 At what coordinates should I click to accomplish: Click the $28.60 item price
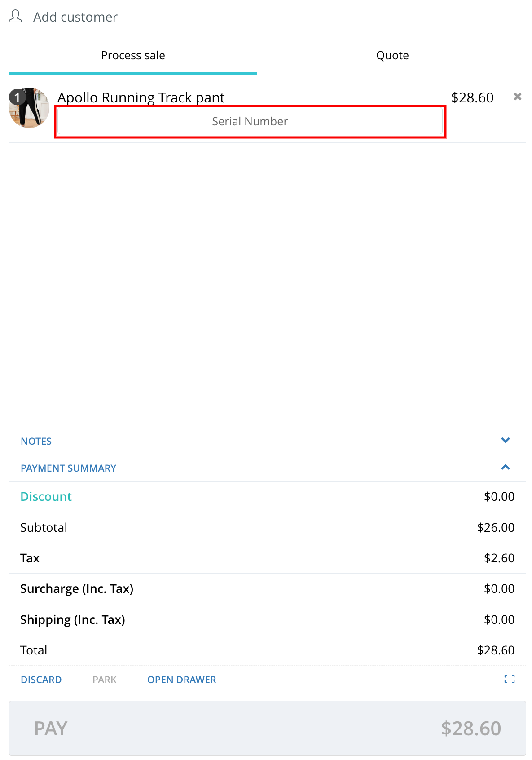pos(472,97)
